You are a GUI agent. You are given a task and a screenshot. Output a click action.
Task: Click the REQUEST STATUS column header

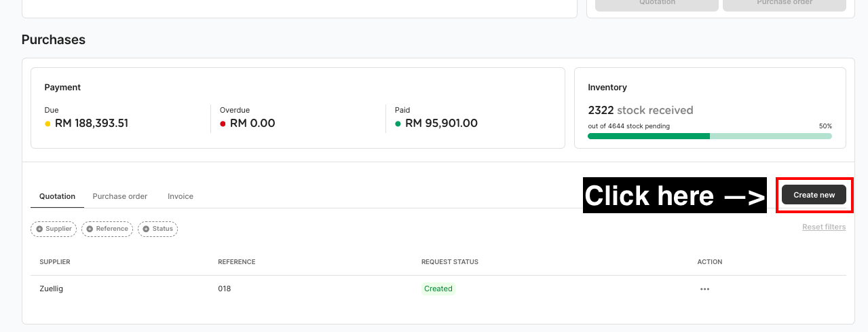pyautogui.click(x=450, y=262)
